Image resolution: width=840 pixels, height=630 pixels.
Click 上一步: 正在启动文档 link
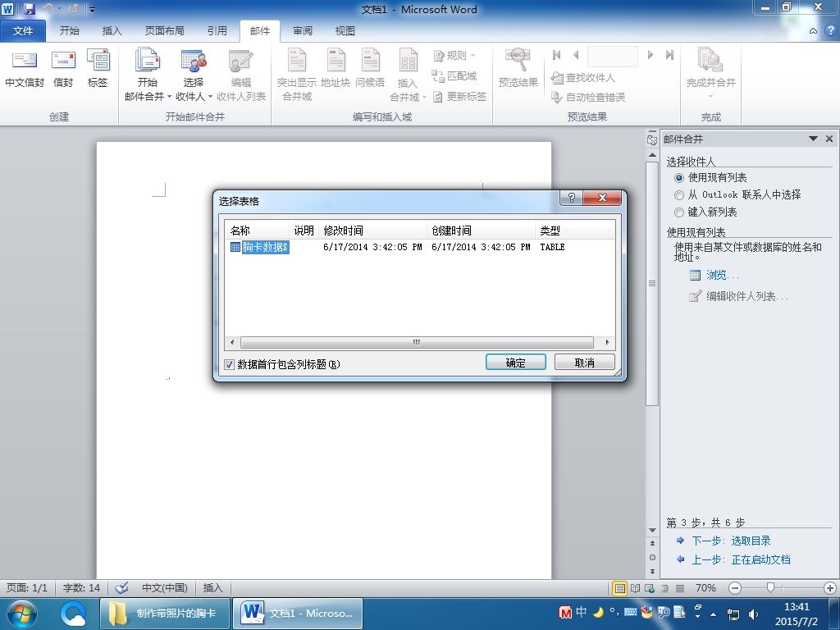pyautogui.click(x=741, y=559)
